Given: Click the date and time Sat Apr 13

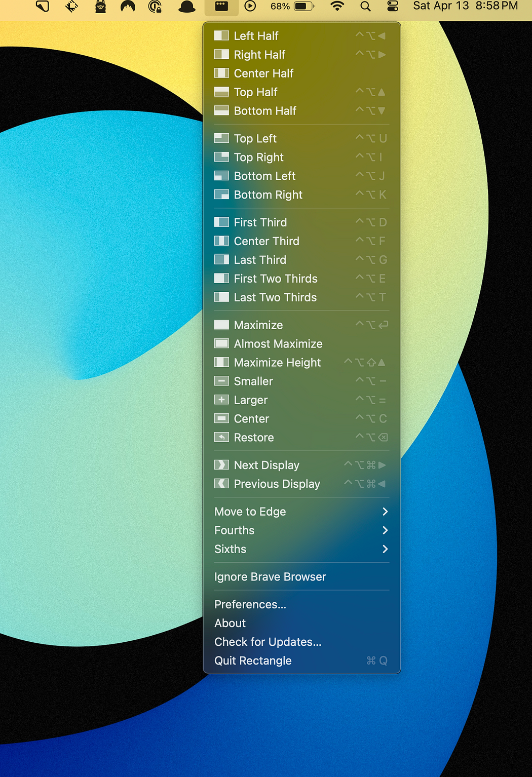Looking at the screenshot, I should [x=466, y=6].
